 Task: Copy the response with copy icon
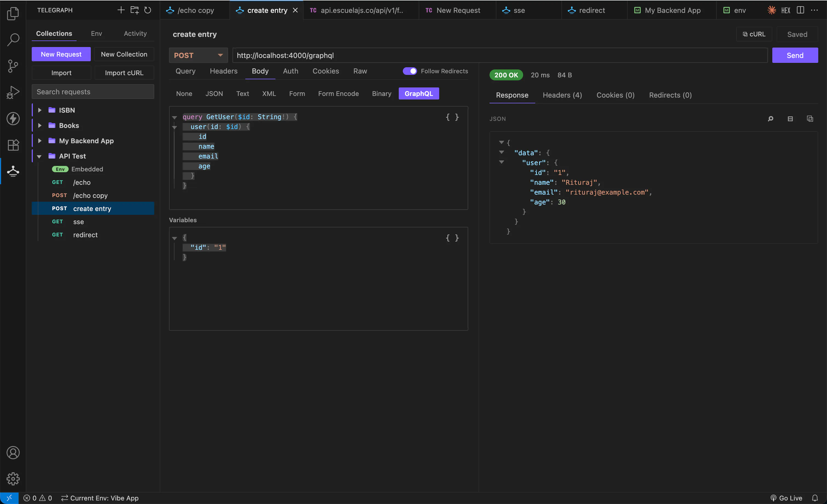810,119
